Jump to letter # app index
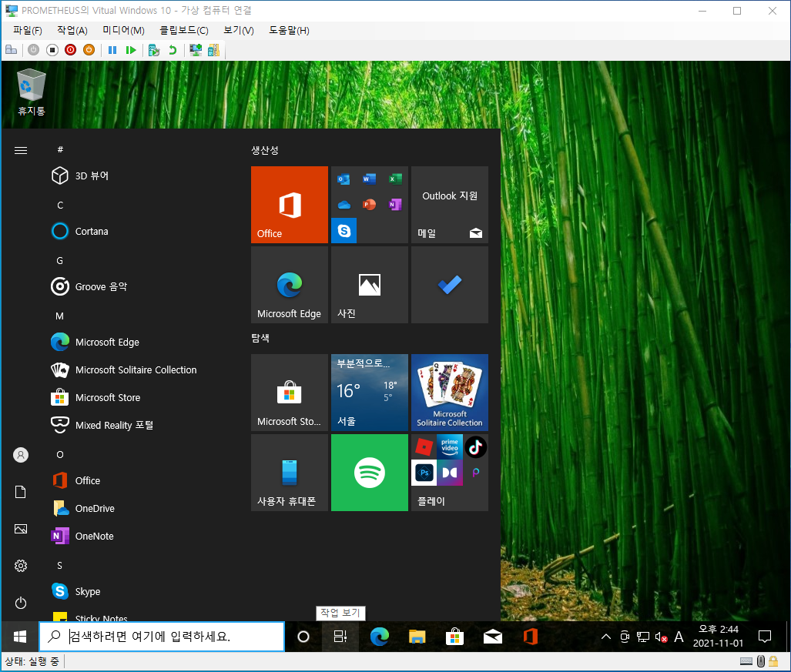 pos(60,149)
